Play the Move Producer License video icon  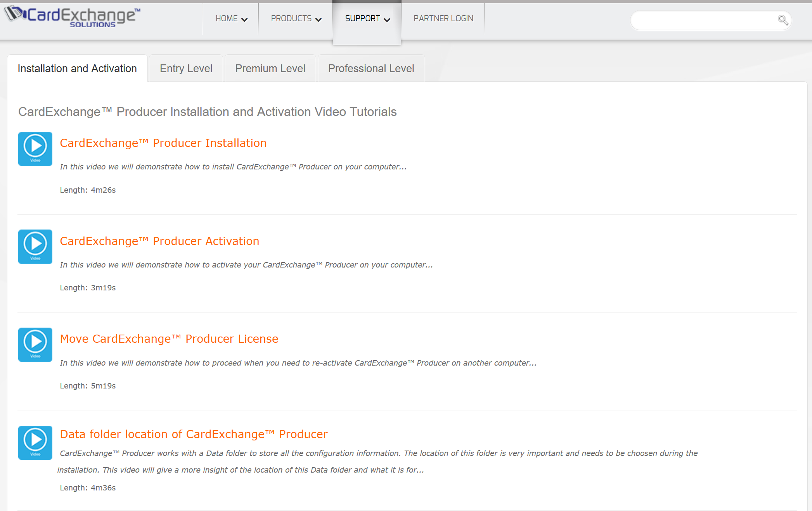35,345
